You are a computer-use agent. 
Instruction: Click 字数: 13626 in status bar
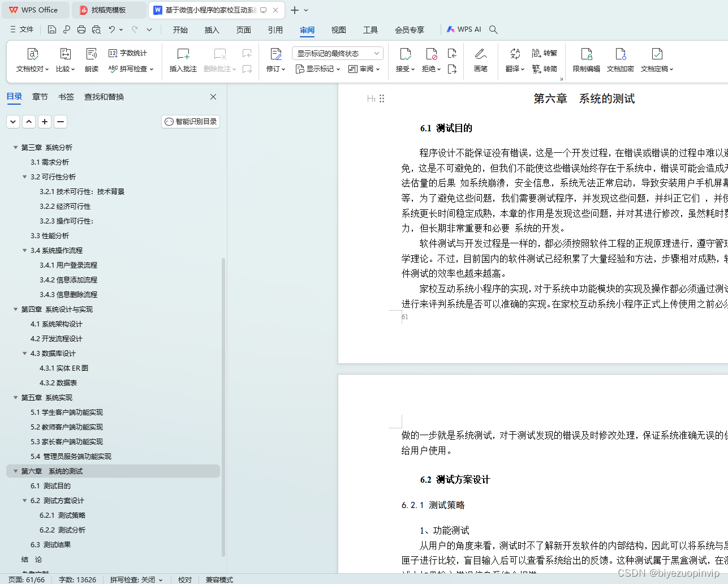[77, 579]
